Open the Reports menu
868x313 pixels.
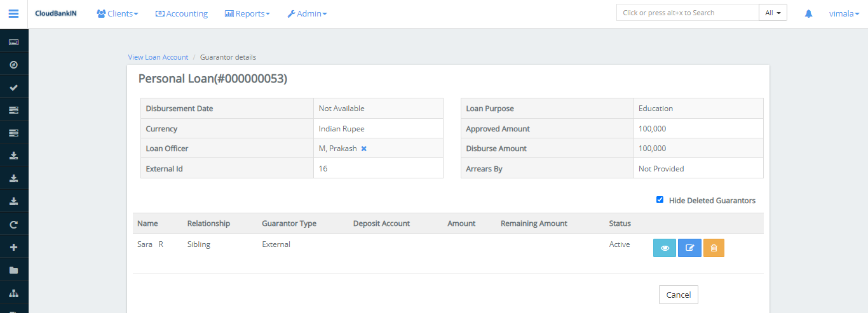pos(247,13)
